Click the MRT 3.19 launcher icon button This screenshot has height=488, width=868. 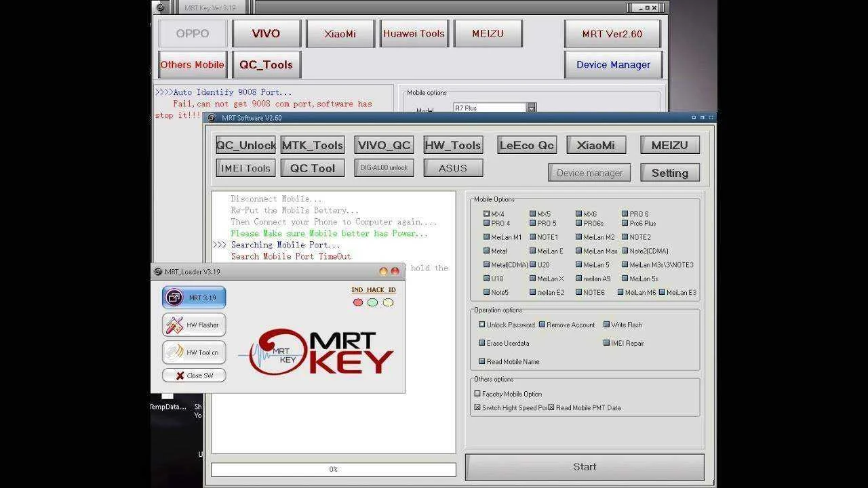click(x=193, y=298)
